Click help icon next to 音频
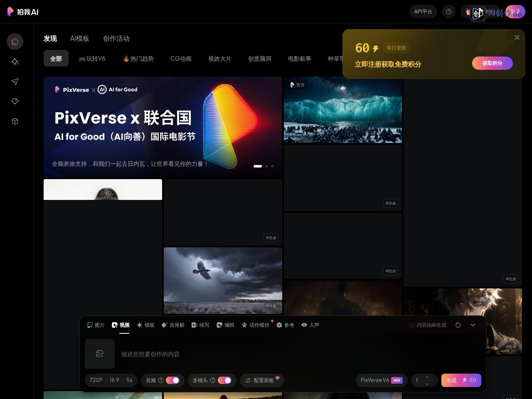532x399 pixels. point(161,380)
